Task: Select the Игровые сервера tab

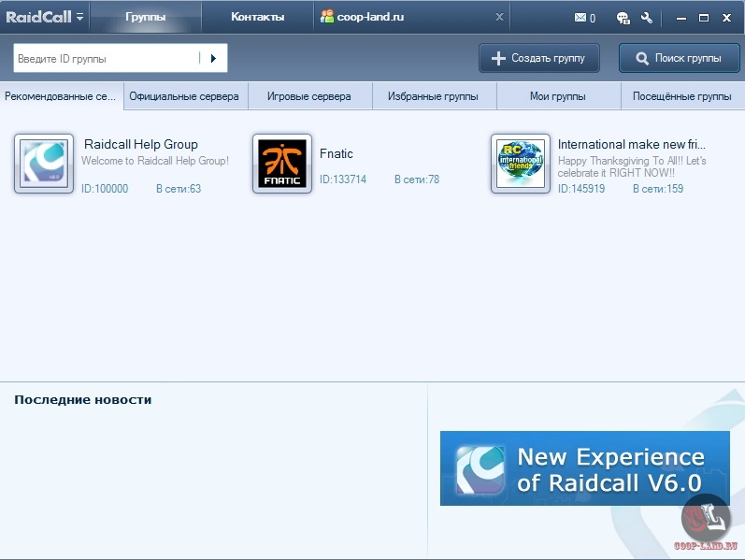Action: pos(309,96)
